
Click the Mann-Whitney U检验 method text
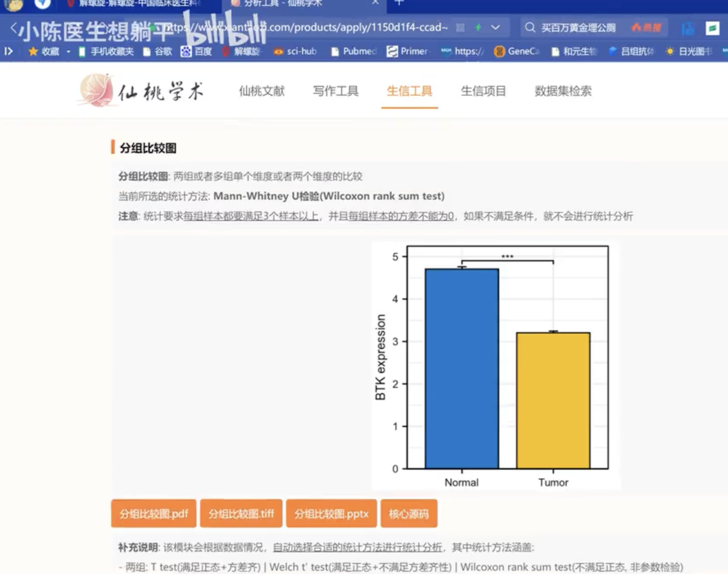[328, 196]
